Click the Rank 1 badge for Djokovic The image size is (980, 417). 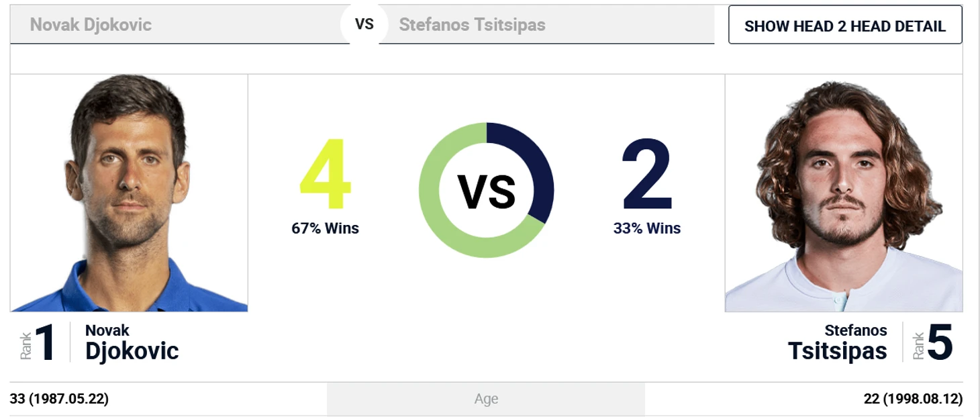point(38,342)
